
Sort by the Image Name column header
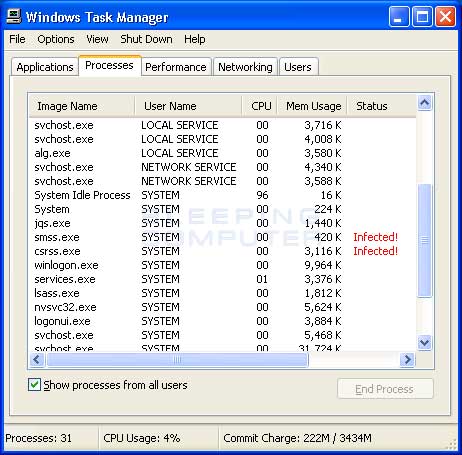(82, 106)
